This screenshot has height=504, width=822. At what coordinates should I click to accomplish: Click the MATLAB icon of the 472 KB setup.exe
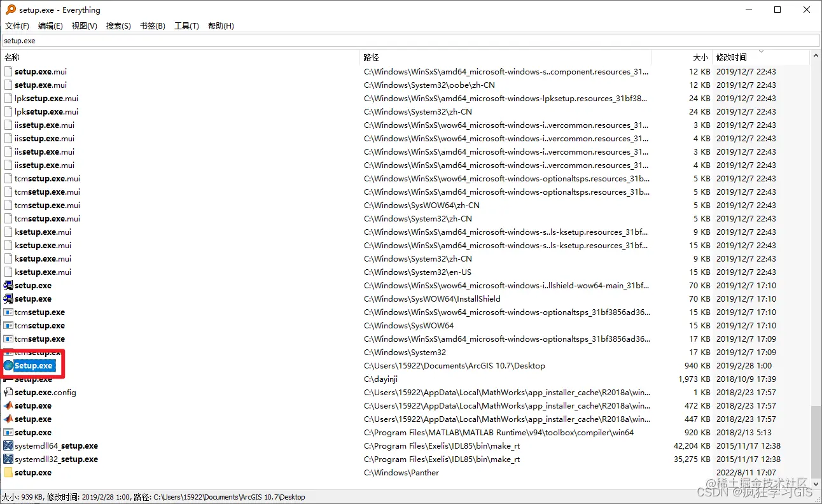pos(8,406)
